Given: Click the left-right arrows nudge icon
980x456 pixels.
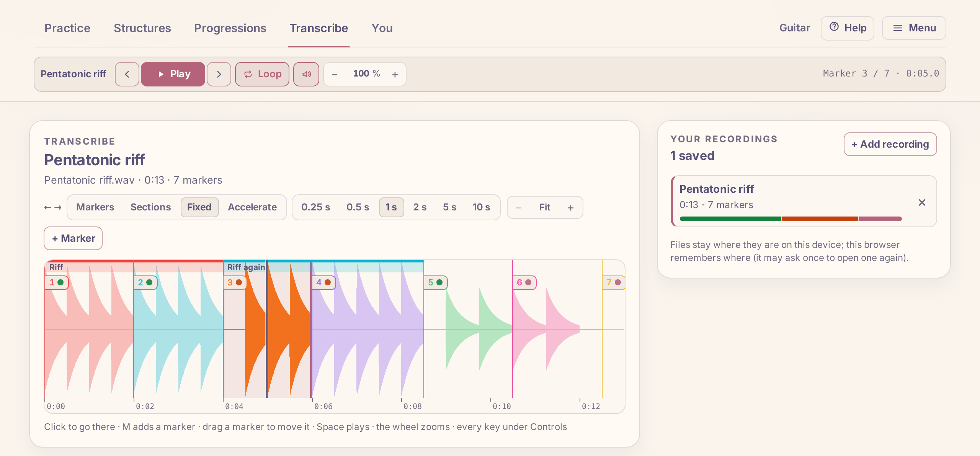Looking at the screenshot, I should coord(53,207).
